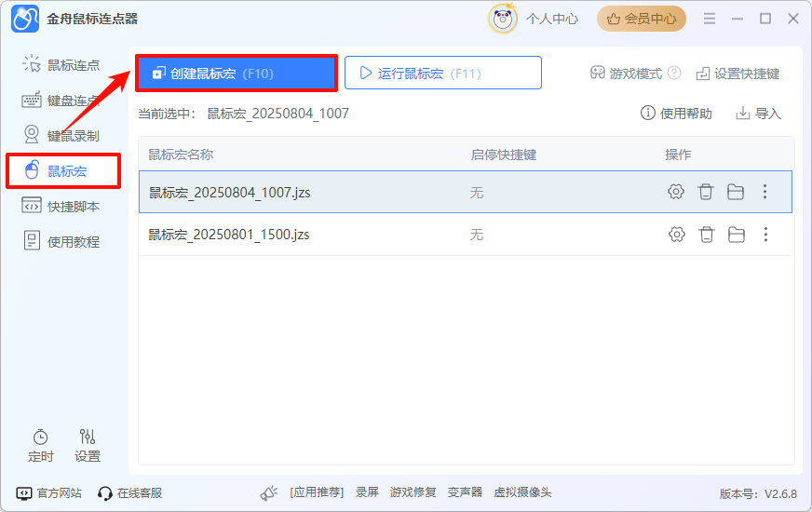Open 会员中心 button
This screenshot has width=812, height=512.
point(642,20)
